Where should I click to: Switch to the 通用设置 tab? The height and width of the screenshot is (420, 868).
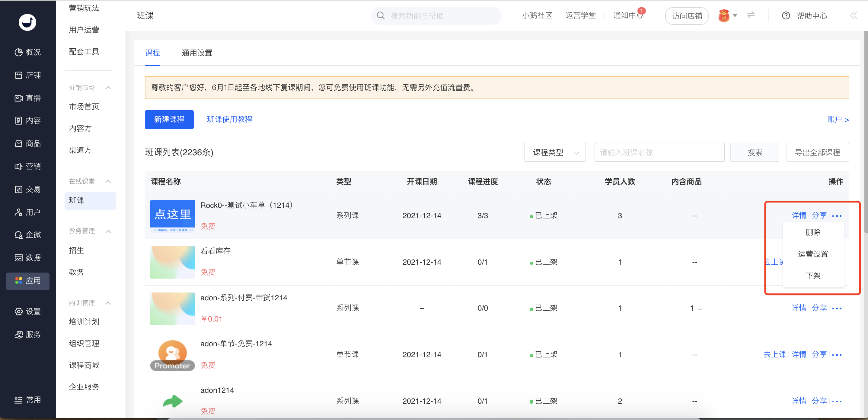[x=197, y=53]
